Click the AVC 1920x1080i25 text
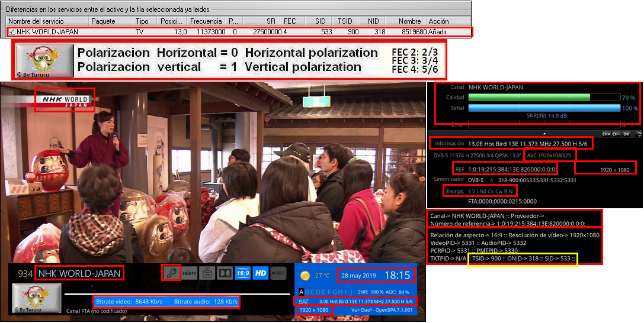Image resolution: width=644 pixels, height=323 pixels. coord(550,156)
